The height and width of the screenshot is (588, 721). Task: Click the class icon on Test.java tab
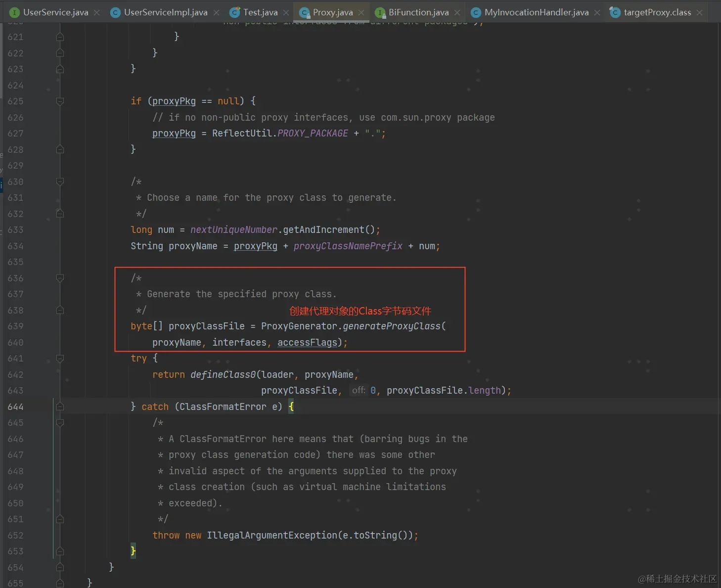[x=235, y=12]
